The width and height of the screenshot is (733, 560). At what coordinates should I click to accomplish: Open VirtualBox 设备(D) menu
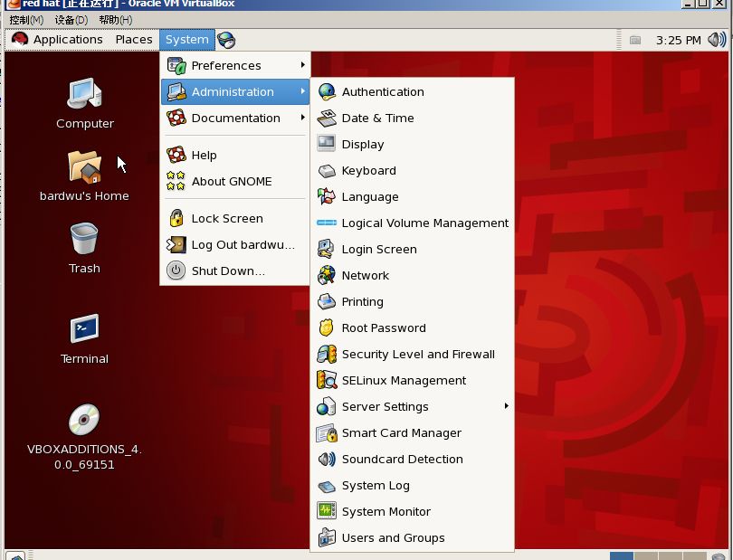[x=71, y=20]
